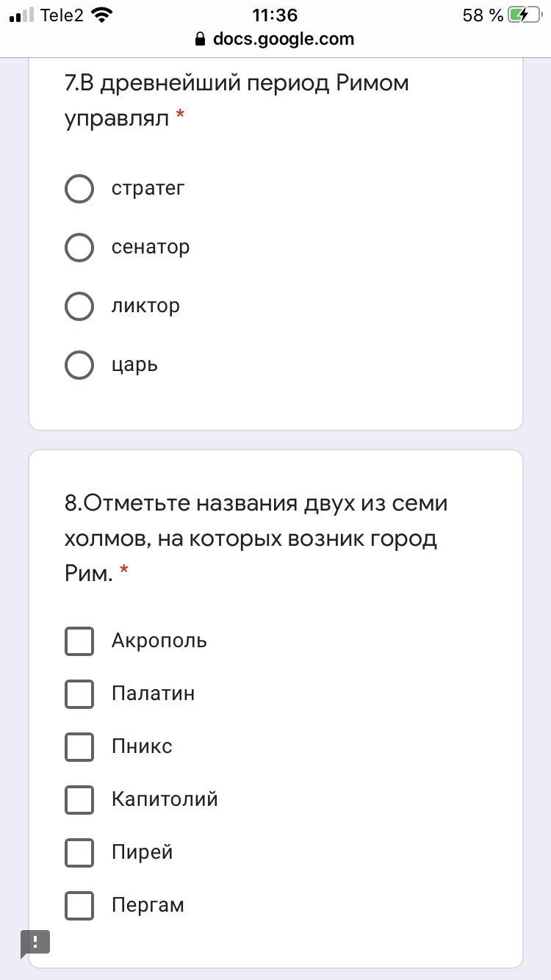Screen dimensions: 551x980
Task: Select царь as the answer
Action: 79,365
